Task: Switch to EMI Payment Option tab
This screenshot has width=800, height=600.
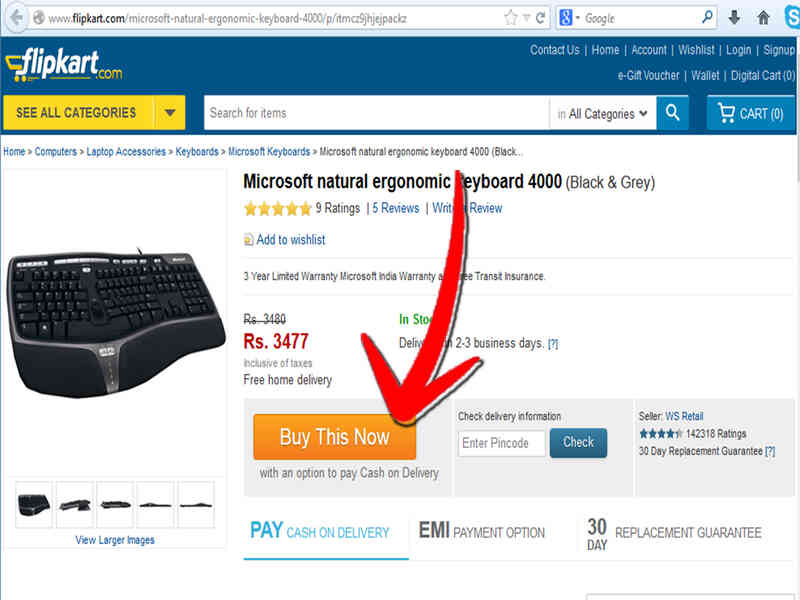Action: [x=482, y=532]
